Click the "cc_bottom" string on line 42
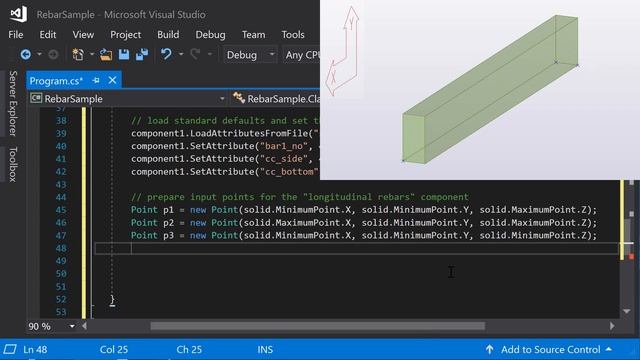The width and height of the screenshot is (640, 360). point(290,172)
